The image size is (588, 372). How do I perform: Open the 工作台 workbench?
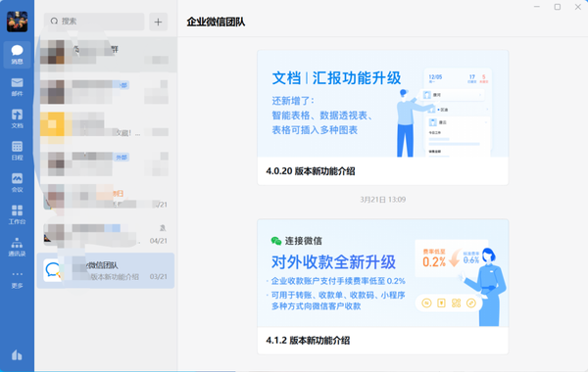pos(17,214)
